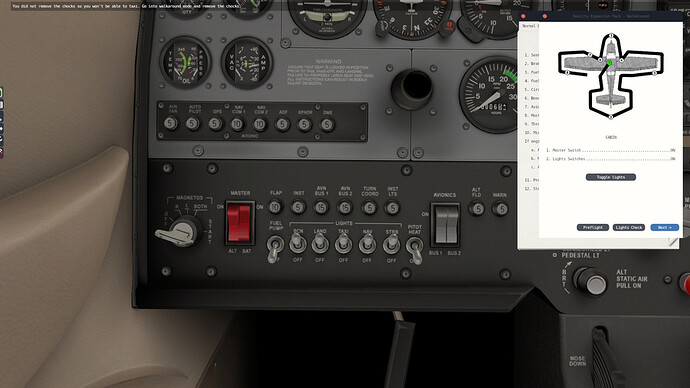690x388 pixels.
Task: Pull the FLAP circuit breaker
Action: 275,206
